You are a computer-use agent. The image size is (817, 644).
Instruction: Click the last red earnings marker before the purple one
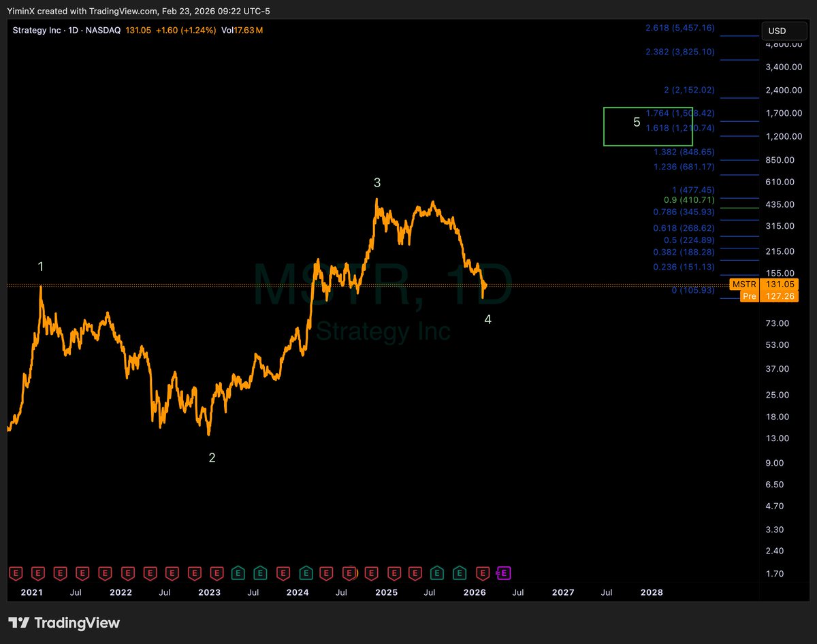[x=483, y=573]
